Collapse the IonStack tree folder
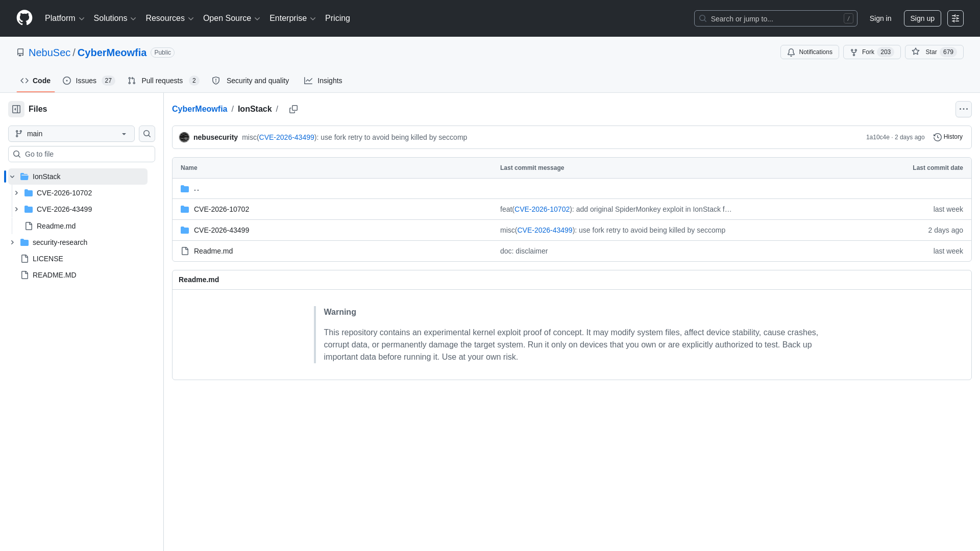The height and width of the screenshot is (551, 980). coord(12,177)
